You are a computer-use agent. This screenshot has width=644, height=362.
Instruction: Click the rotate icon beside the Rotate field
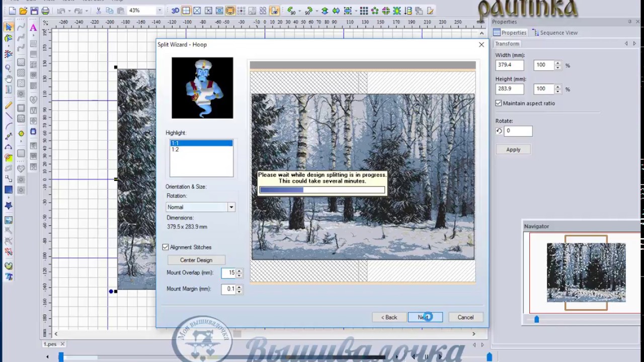pyautogui.click(x=499, y=131)
